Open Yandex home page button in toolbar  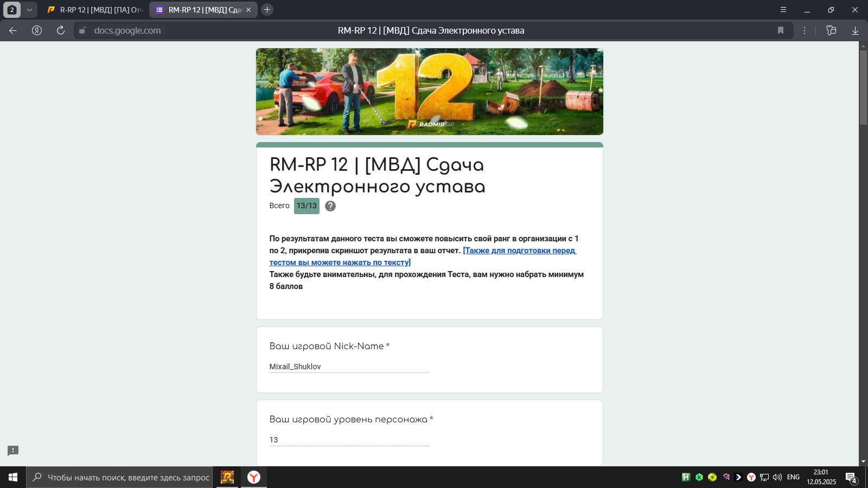pos(37,30)
